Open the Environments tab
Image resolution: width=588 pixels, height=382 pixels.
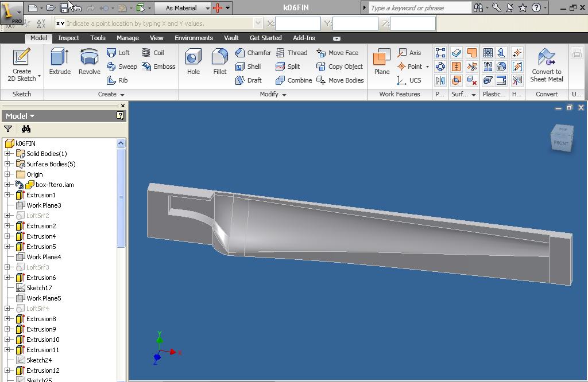tap(194, 38)
